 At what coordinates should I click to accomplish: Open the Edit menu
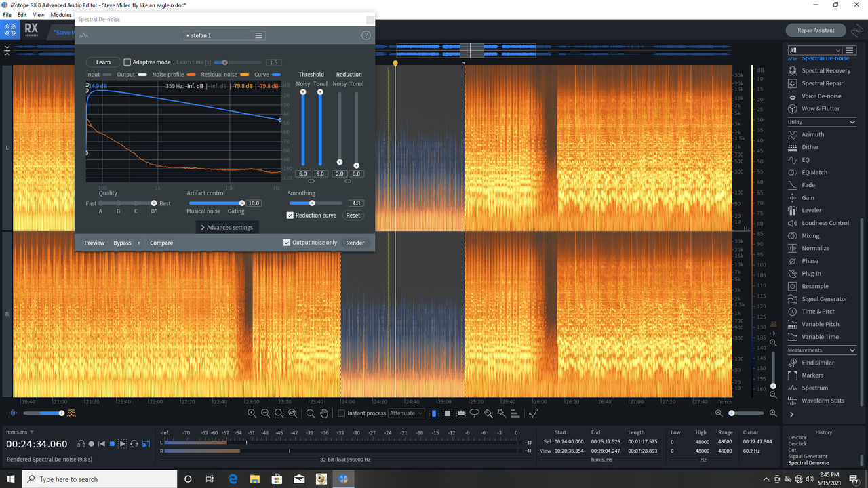(22, 14)
